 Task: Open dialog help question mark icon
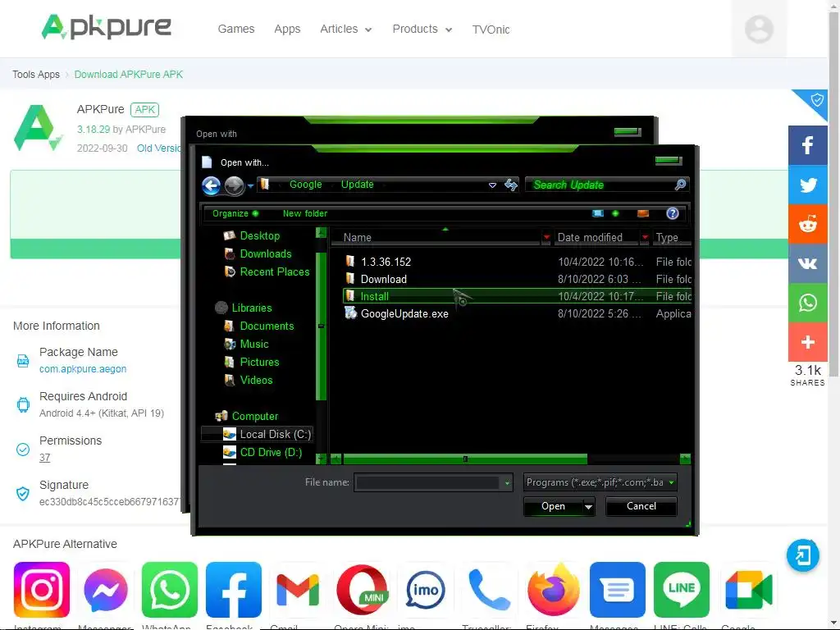click(x=673, y=213)
